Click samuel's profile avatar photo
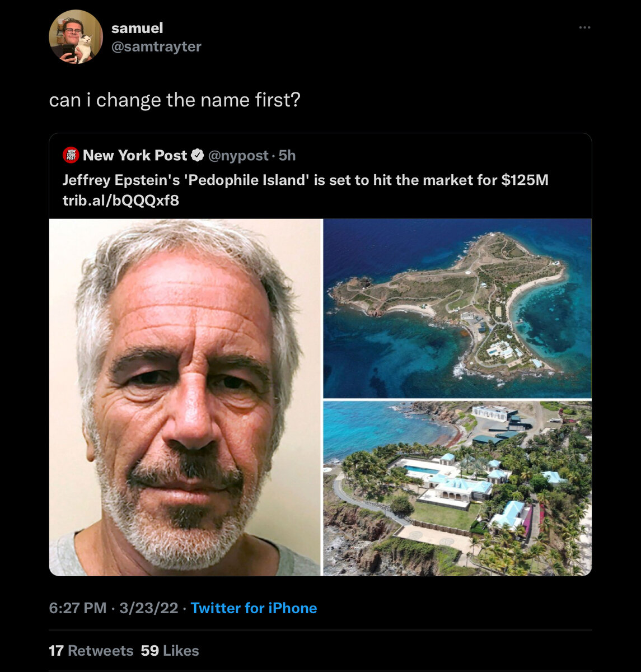The image size is (641, 672). 76,37
